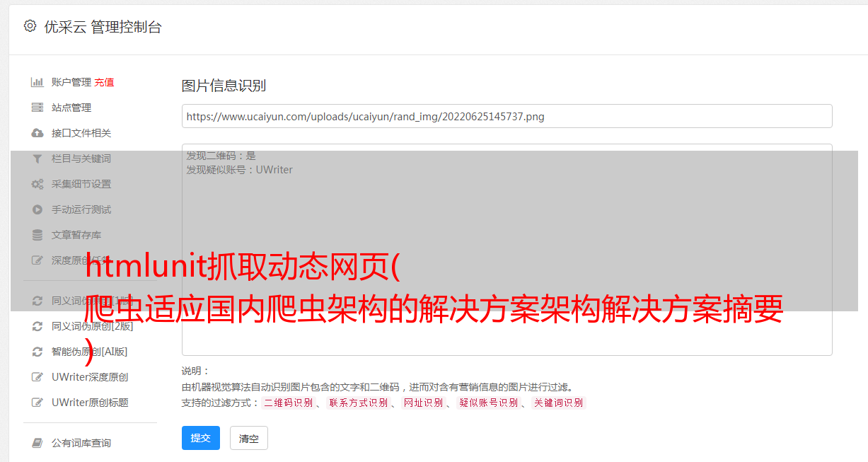
Task: Click the filter icon beside 栏目与关键词
Action: click(x=37, y=158)
